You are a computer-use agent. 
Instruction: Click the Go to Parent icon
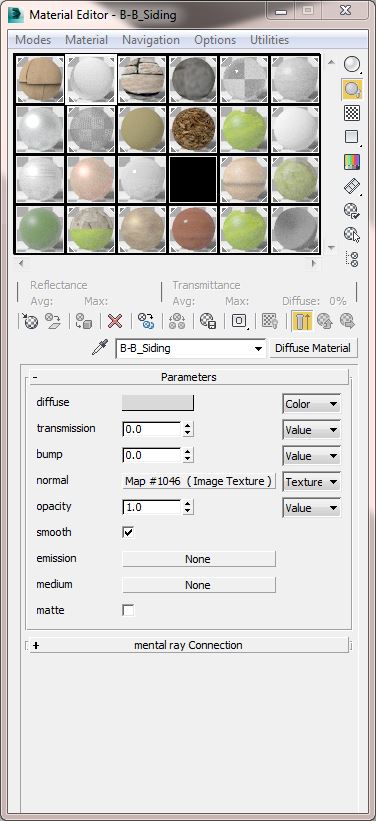[x=325, y=321]
